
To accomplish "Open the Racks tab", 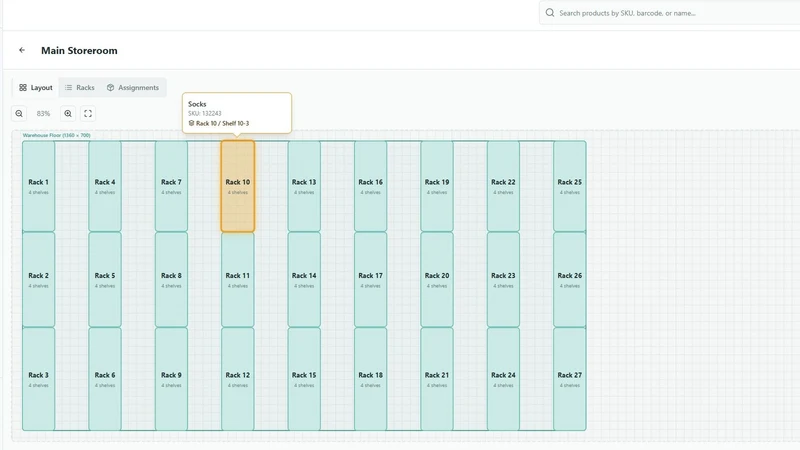I will [80, 88].
